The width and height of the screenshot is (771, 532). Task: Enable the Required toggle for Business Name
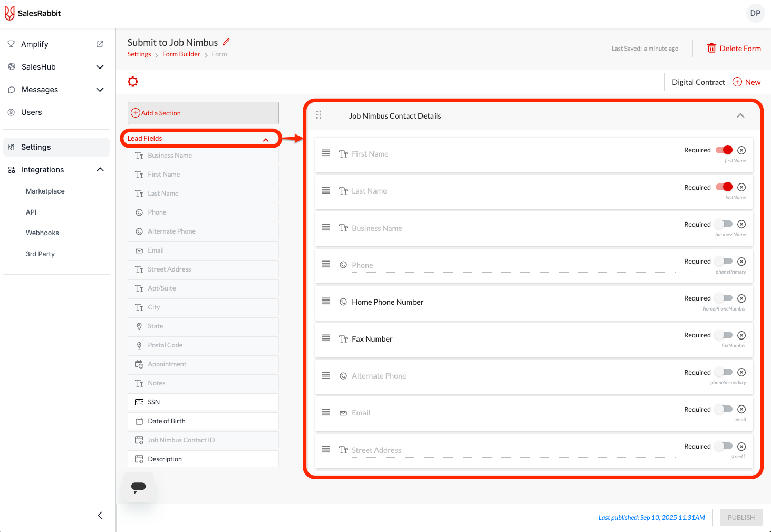(724, 225)
